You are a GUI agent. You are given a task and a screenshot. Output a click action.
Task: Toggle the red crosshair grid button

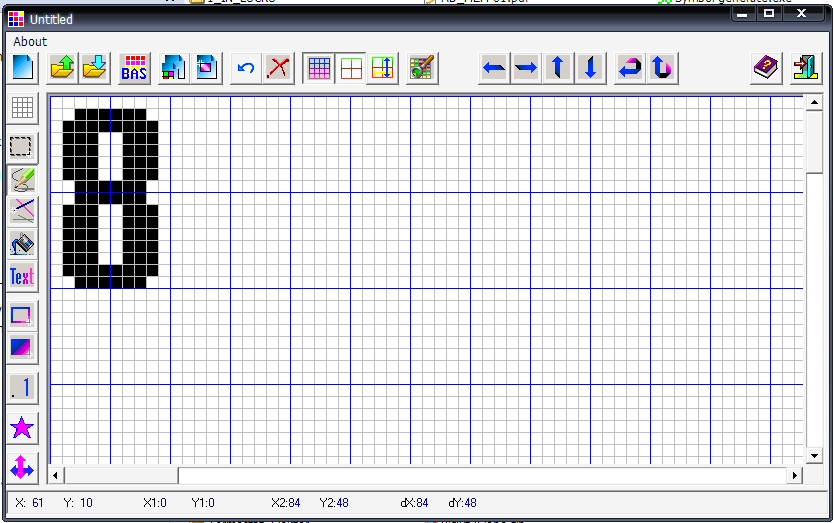click(350, 68)
